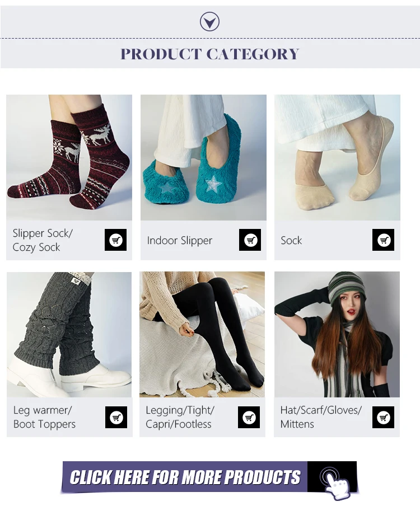Open the teal star slippers photo
The height and width of the screenshot is (506, 420).
tap(203, 157)
